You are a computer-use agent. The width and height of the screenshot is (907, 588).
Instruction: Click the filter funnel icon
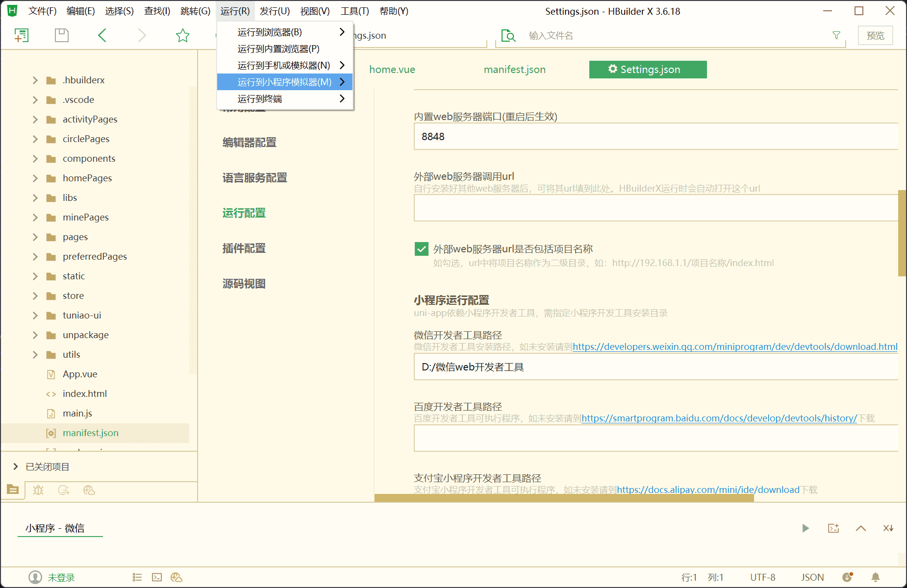(x=836, y=35)
